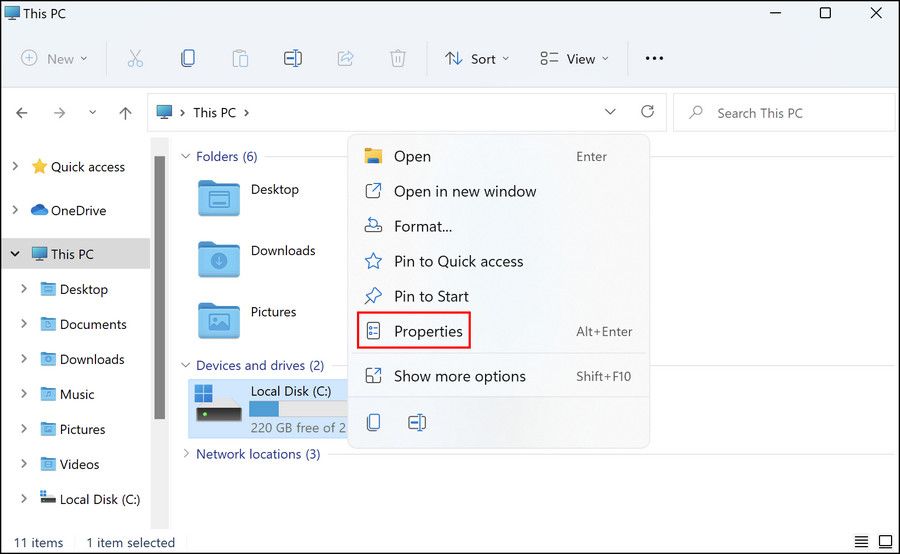Click the Paste clipboard icon in toolbar
The height and width of the screenshot is (554, 900).
(240, 59)
